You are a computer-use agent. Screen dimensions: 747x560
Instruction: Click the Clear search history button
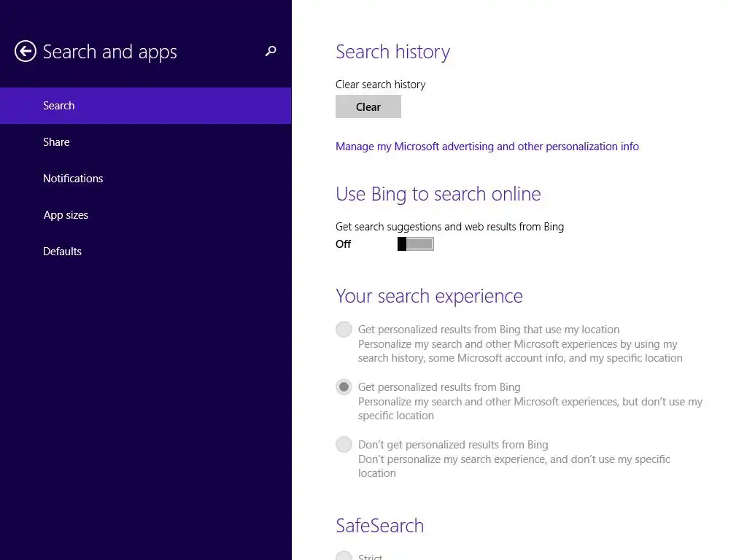(368, 106)
